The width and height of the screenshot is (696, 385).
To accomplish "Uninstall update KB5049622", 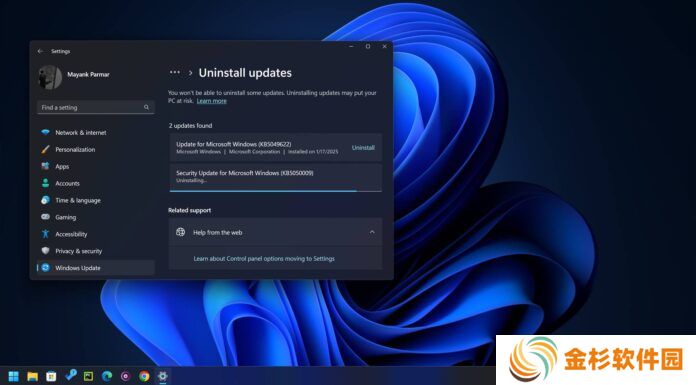I will 363,147.
